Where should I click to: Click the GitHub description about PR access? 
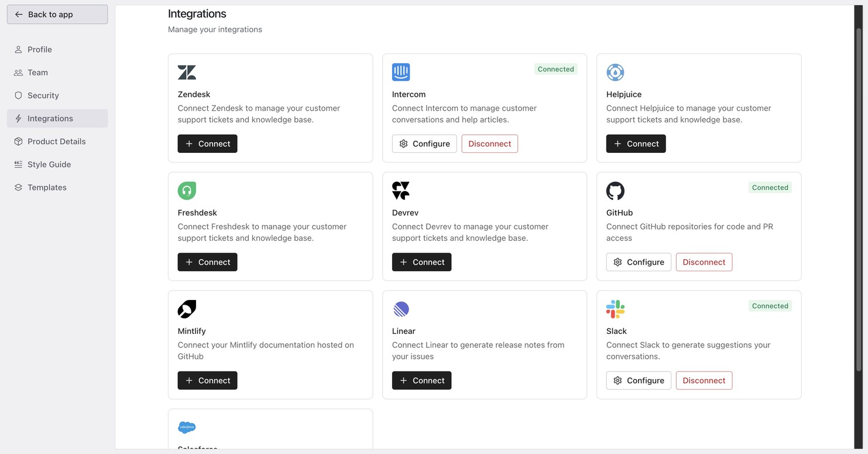(x=689, y=232)
